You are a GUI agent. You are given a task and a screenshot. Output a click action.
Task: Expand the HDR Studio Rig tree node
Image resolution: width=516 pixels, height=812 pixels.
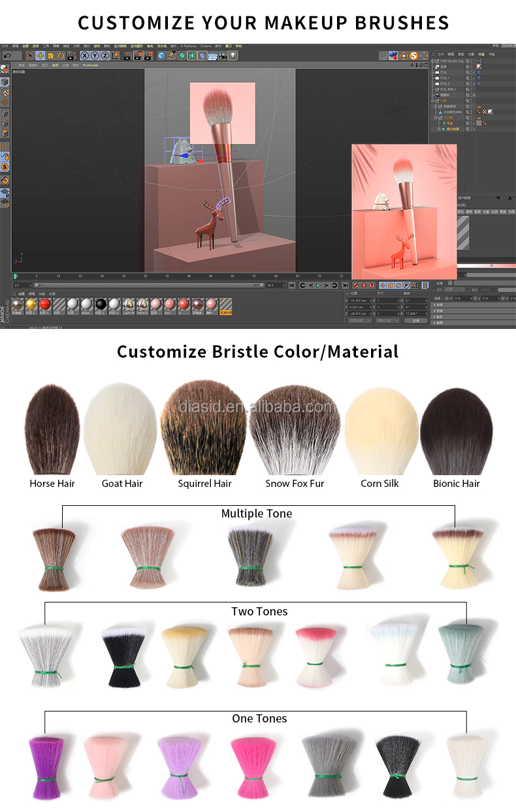tap(432, 61)
